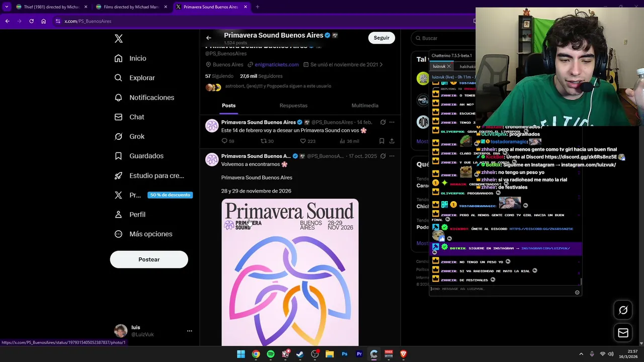Click the browser home button
Viewport: 644px width, 362px height.
44,21
